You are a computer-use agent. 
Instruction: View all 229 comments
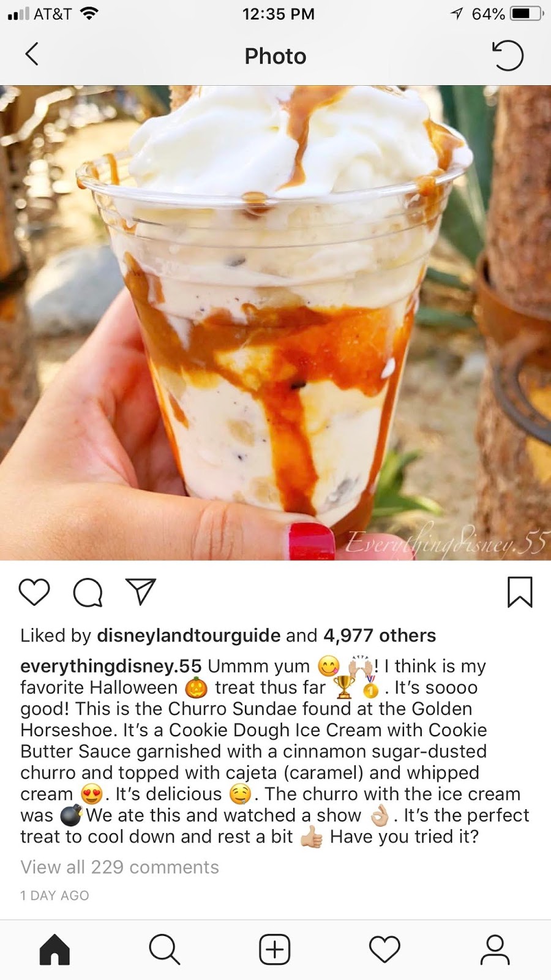click(119, 867)
